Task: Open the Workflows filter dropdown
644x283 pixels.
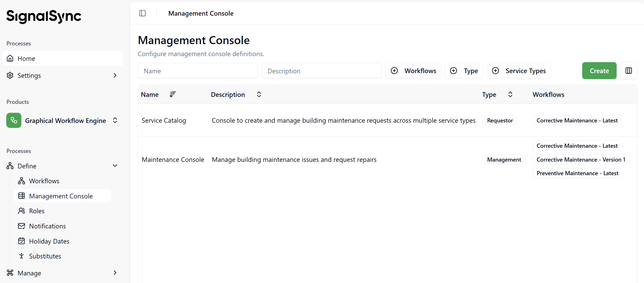Action: pyautogui.click(x=413, y=70)
